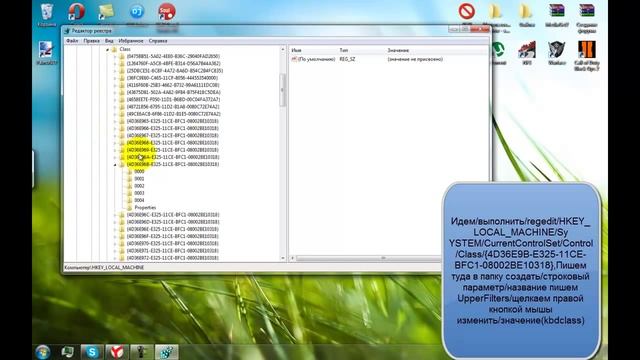Expand the {49CE6AC8-6F86...} key
The width and height of the screenshot is (640, 360).
[115, 114]
